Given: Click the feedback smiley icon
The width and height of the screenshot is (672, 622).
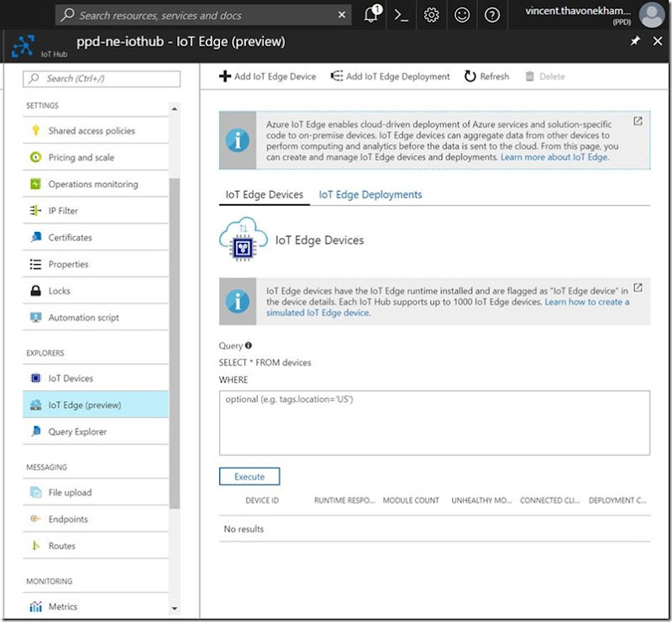Looking at the screenshot, I should 461,15.
